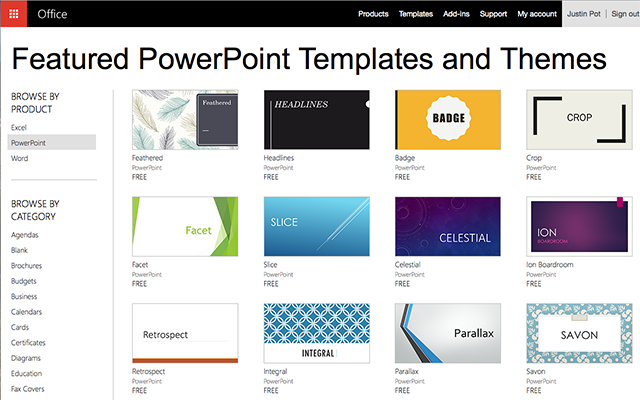
Task: Open the Cards category
Action: click(x=20, y=327)
